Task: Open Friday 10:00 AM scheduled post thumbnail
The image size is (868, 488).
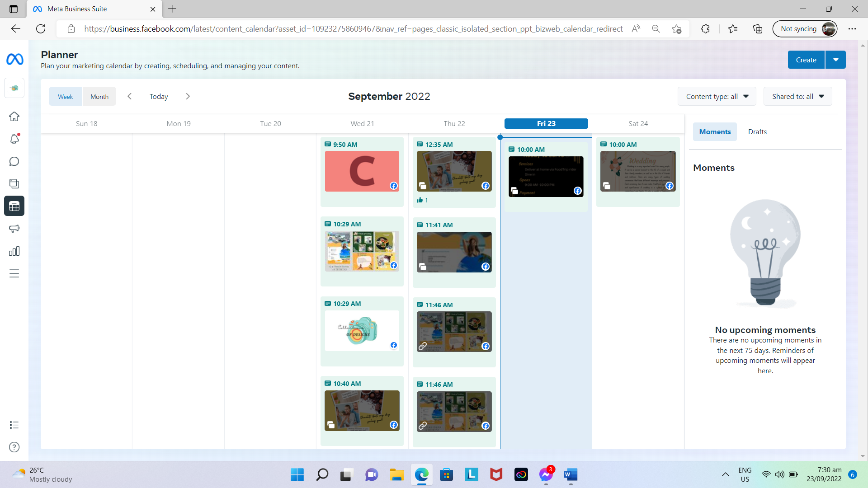Action: tap(546, 176)
